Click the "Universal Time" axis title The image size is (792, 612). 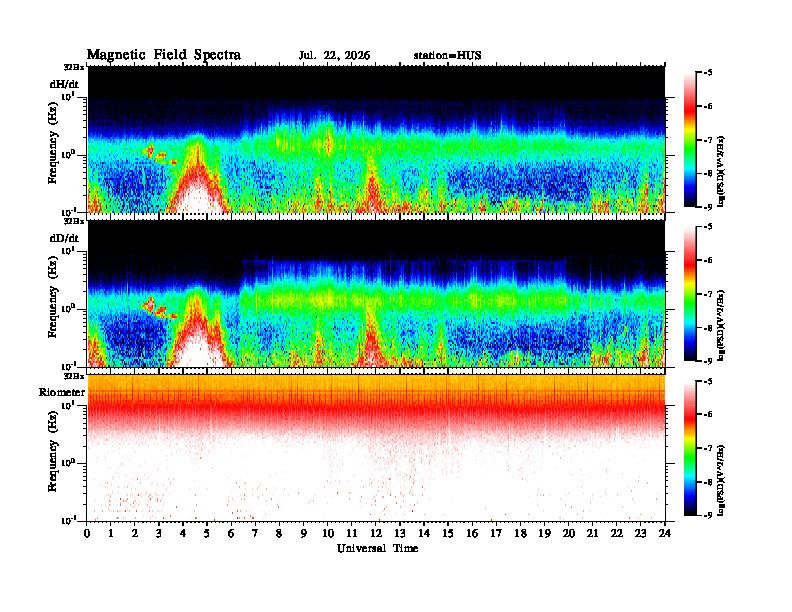(377, 548)
